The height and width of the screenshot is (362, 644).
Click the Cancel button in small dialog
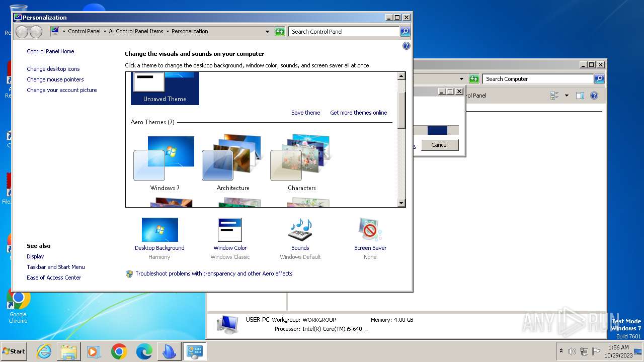pos(439,145)
